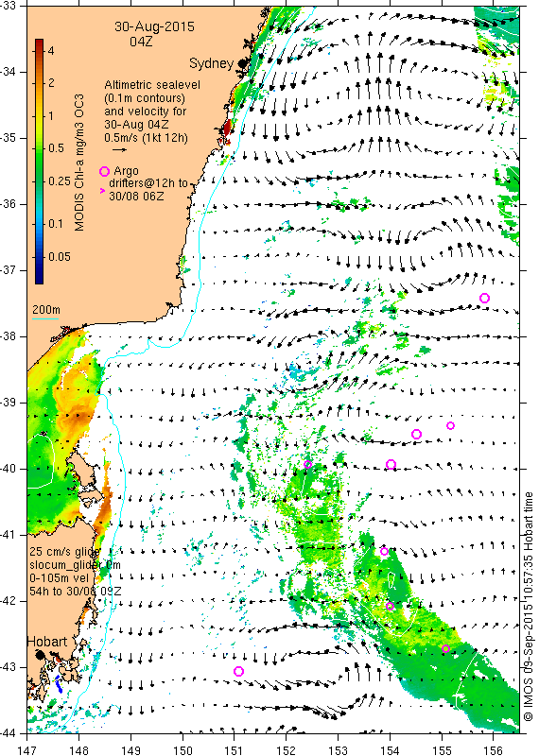539x756 pixels.
Task: Click Argo float near 40°S 152.4°E
Action: click(308, 464)
